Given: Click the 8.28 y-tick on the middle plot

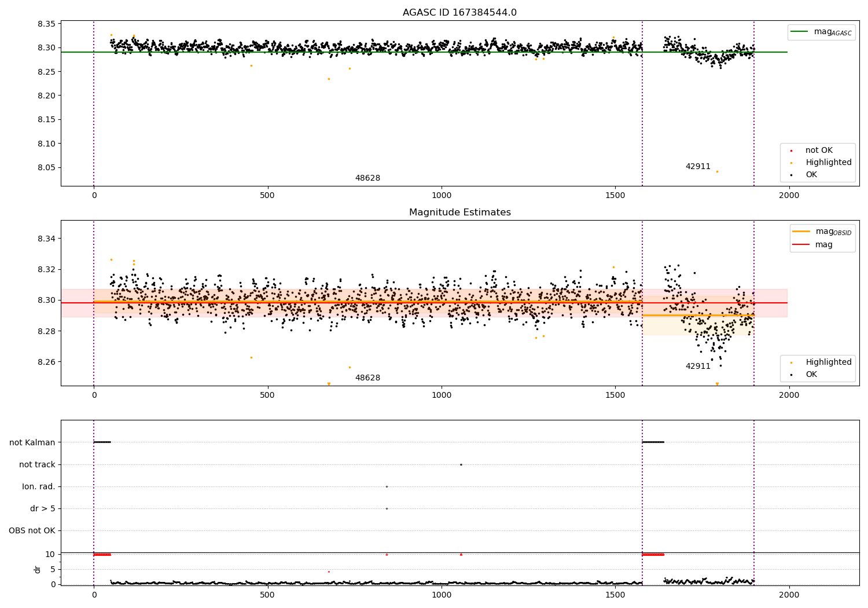Looking at the screenshot, I should [x=46, y=331].
